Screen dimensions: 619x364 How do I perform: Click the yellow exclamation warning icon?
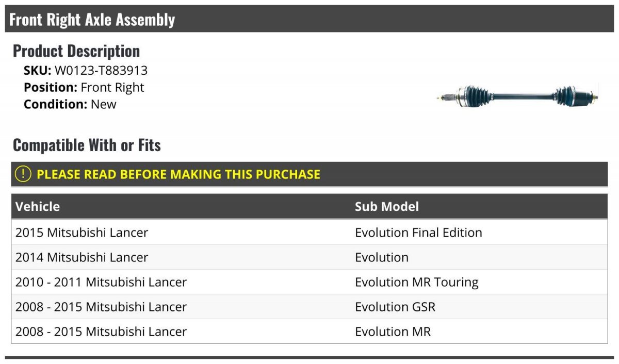coord(23,174)
